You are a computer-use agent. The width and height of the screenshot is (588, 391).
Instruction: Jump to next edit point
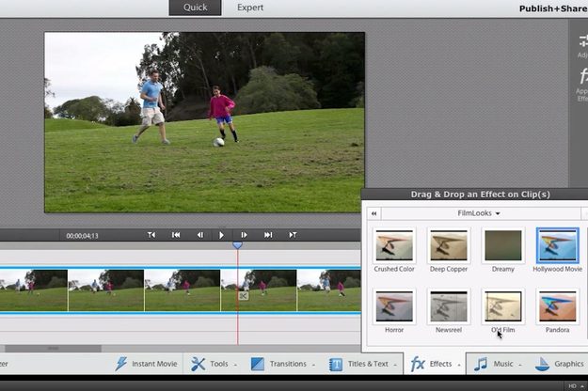click(268, 235)
